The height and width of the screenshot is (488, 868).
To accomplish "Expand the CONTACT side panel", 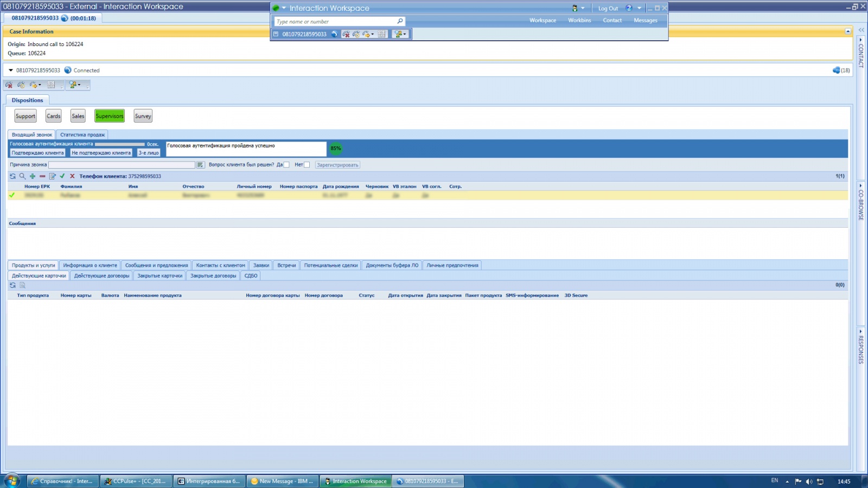I will (860, 53).
